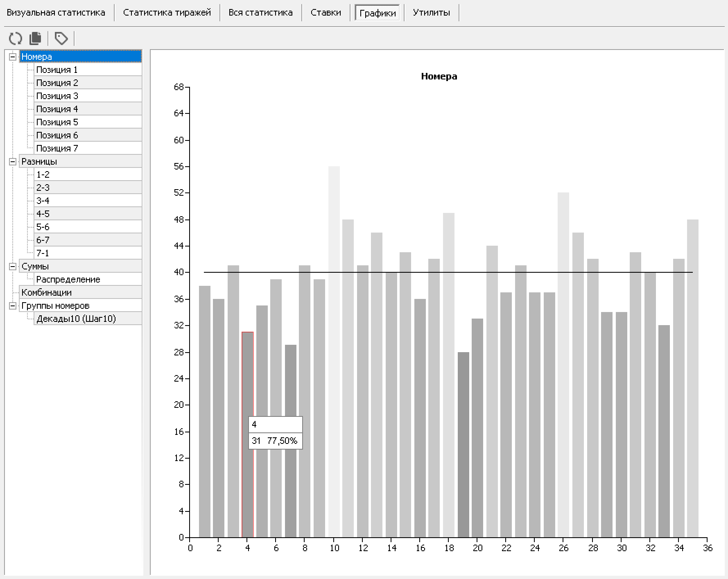Go to the Ставки tab

tap(326, 13)
